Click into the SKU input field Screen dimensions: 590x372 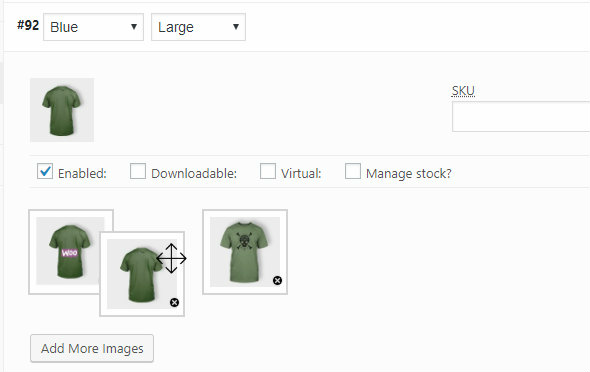point(521,117)
